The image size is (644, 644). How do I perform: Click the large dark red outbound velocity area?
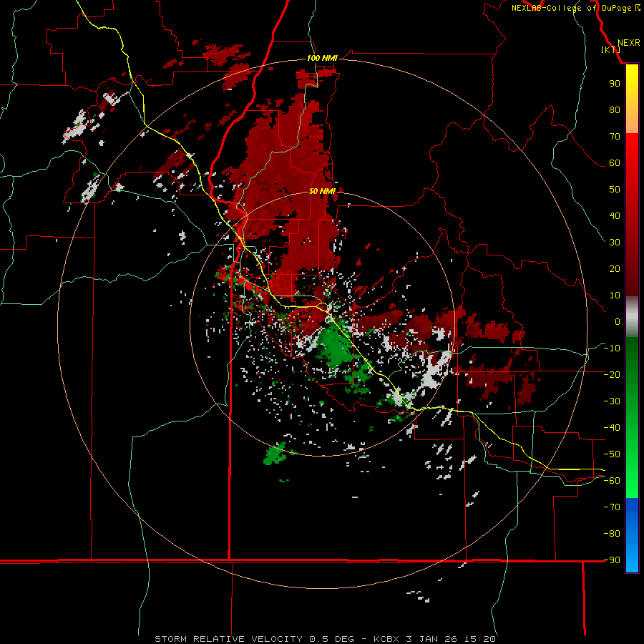[288, 185]
